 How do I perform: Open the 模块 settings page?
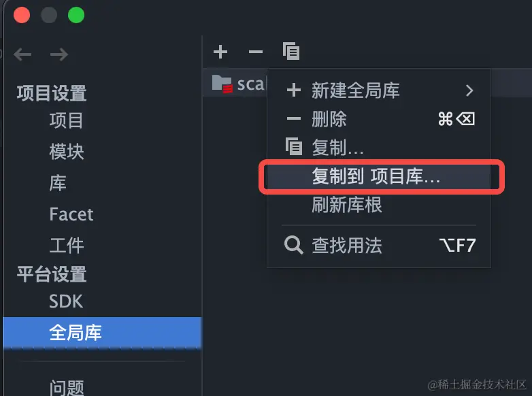point(67,152)
